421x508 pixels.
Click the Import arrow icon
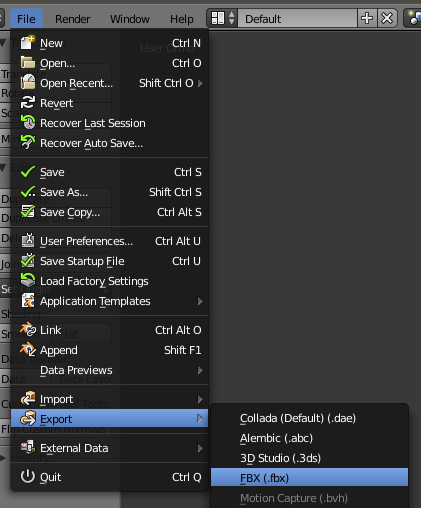28,399
